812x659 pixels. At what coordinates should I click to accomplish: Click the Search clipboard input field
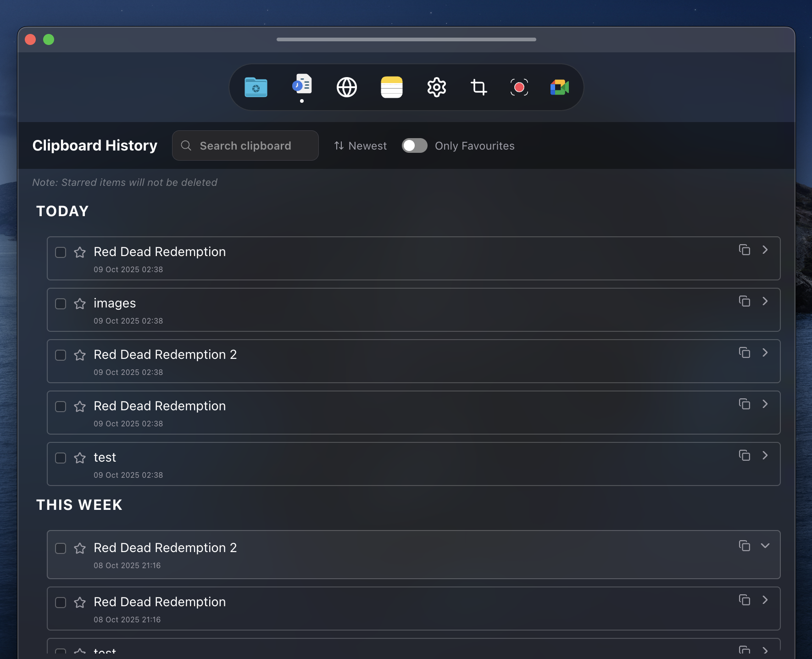click(245, 145)
